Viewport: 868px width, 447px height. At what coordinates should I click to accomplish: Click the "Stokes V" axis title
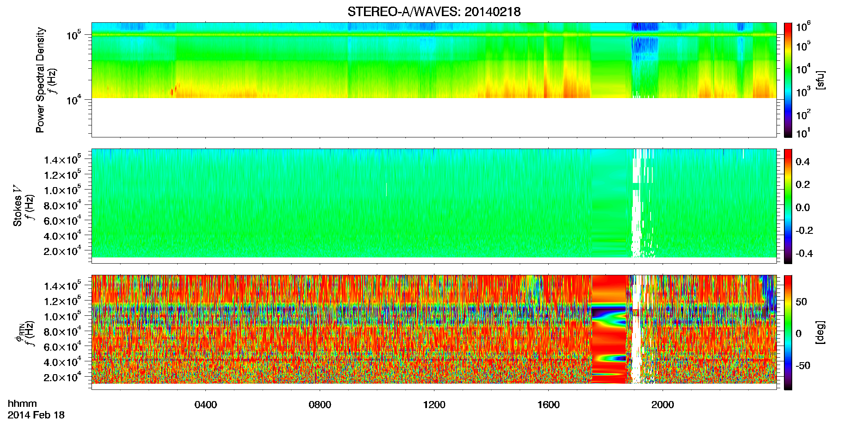coord(18,206)
